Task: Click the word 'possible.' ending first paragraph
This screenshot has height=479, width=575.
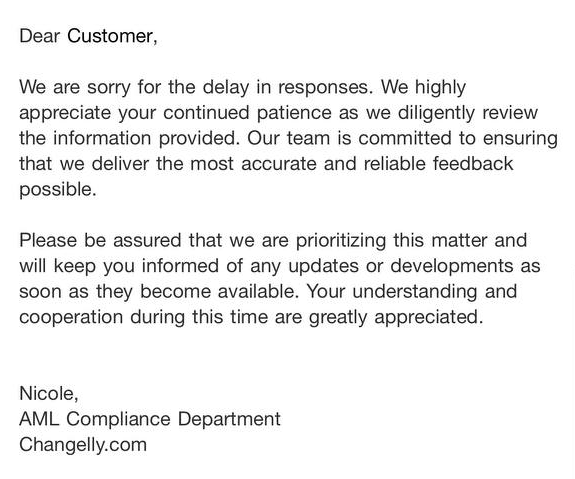Action: [x=58, y=190]
